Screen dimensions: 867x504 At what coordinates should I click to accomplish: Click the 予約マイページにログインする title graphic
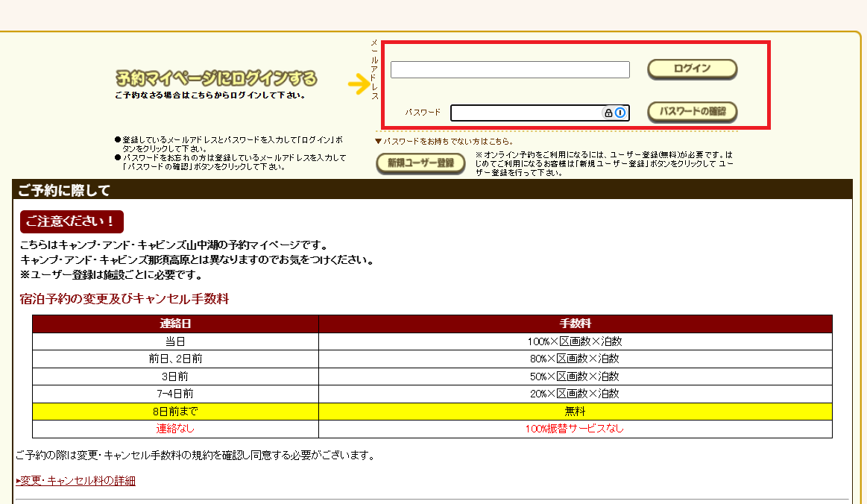[216, 78]
